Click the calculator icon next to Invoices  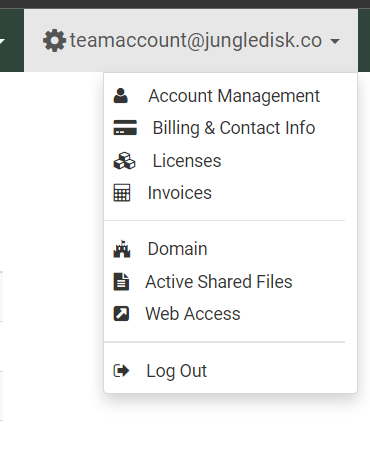tap(122, 193)
